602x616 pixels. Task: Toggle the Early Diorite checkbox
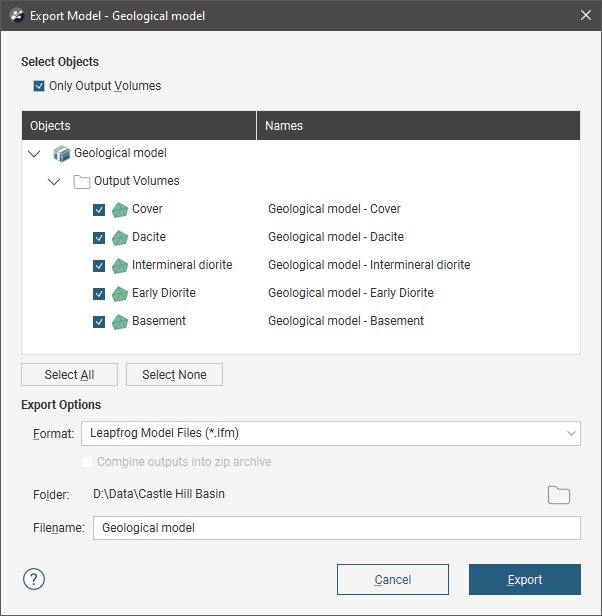99,293
